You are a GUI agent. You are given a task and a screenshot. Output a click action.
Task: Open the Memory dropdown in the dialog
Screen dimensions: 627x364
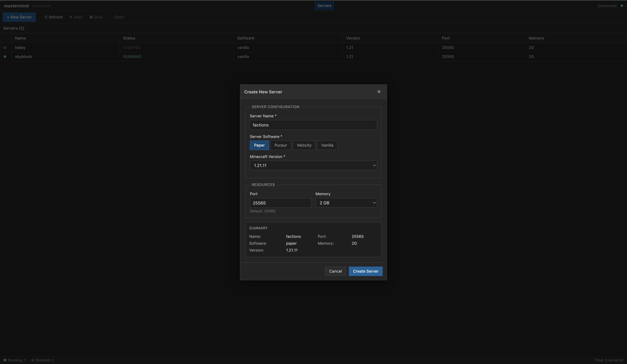[x=346, y=203]
